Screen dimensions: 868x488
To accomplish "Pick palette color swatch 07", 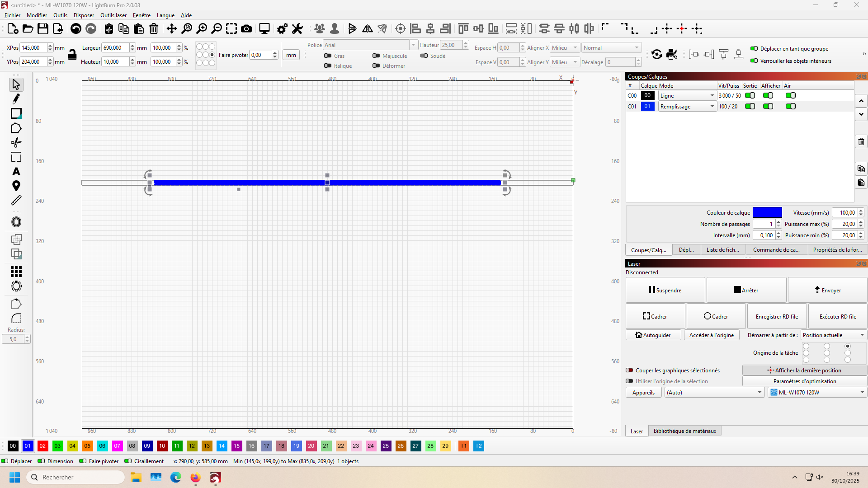I will [117, 446].
